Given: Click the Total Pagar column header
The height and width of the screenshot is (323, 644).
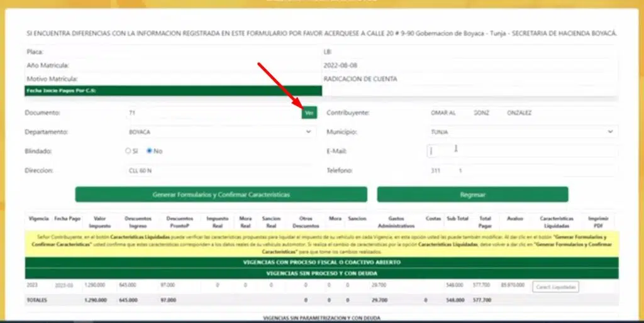Looking at the screenshot, I should point(485,222).
